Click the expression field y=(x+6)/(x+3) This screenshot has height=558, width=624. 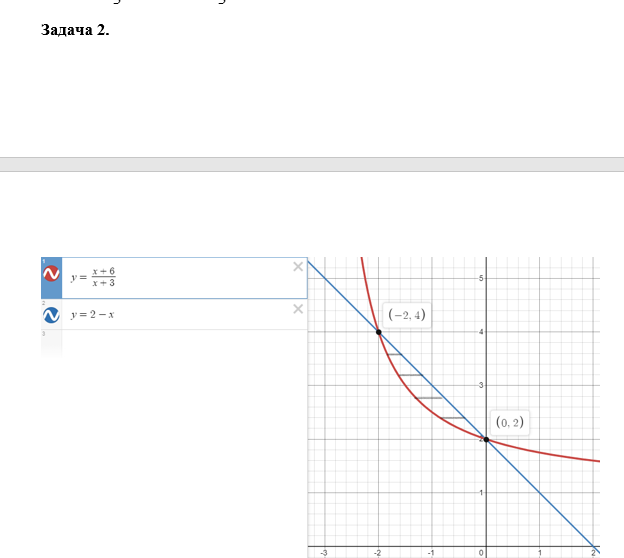pyautogui.click(x=185, y=278)
